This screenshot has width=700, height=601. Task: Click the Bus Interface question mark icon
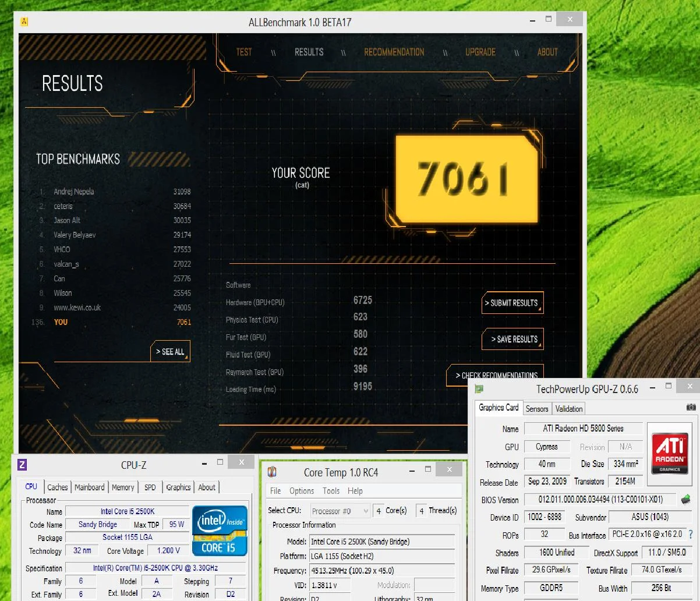691,534
